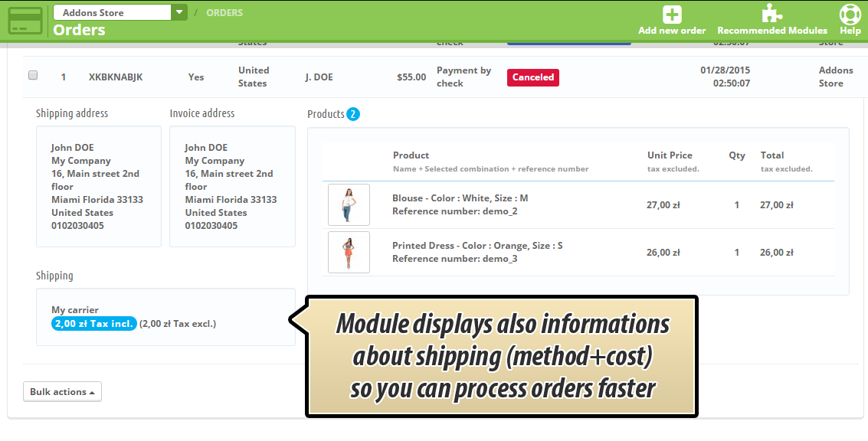Tick the checkbox for order XKBKNABJK

point(33,76)
